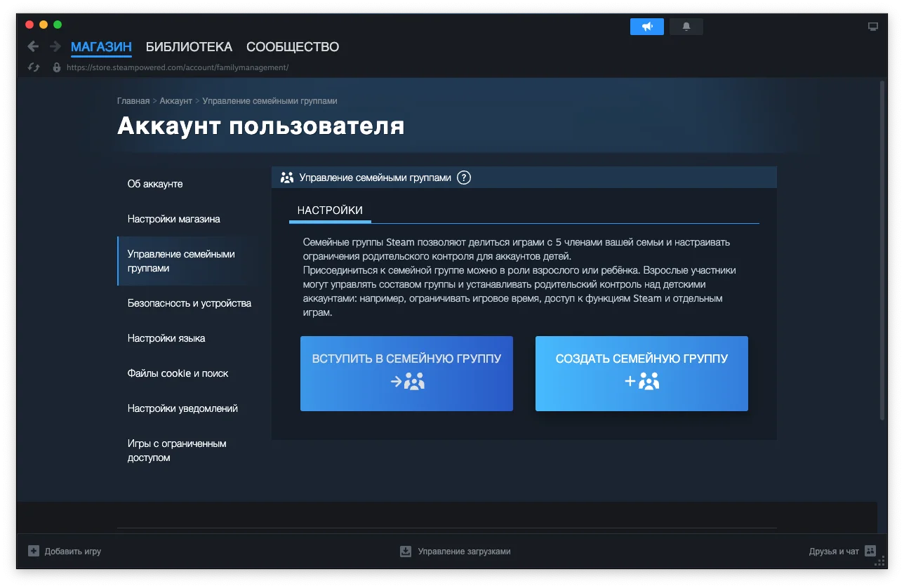Click the plus icon by Добавить игру
904x588 pixels.
[x=34, y=552]
